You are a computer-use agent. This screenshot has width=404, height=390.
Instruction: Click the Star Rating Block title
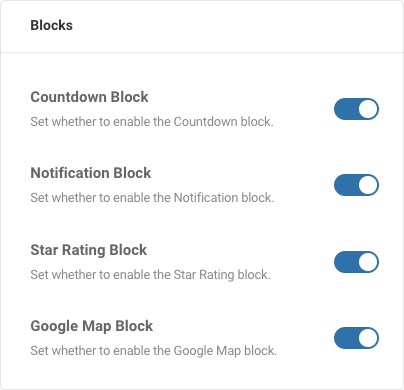pos(89,250)
